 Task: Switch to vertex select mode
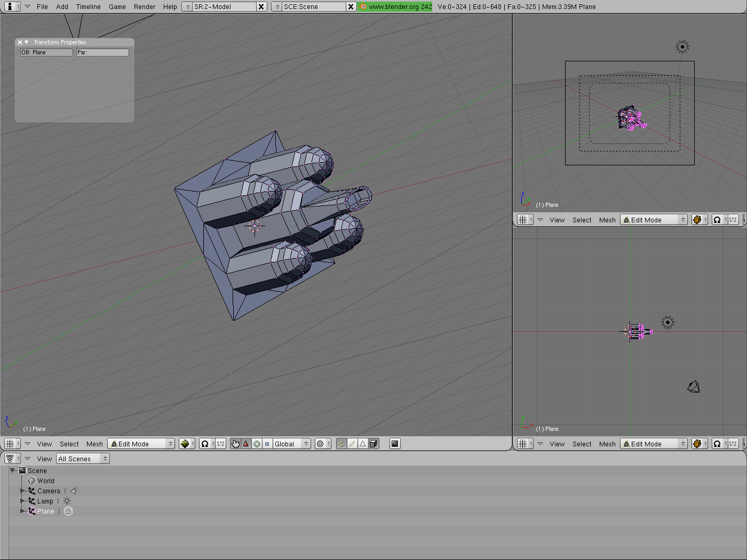coord(341,444)
